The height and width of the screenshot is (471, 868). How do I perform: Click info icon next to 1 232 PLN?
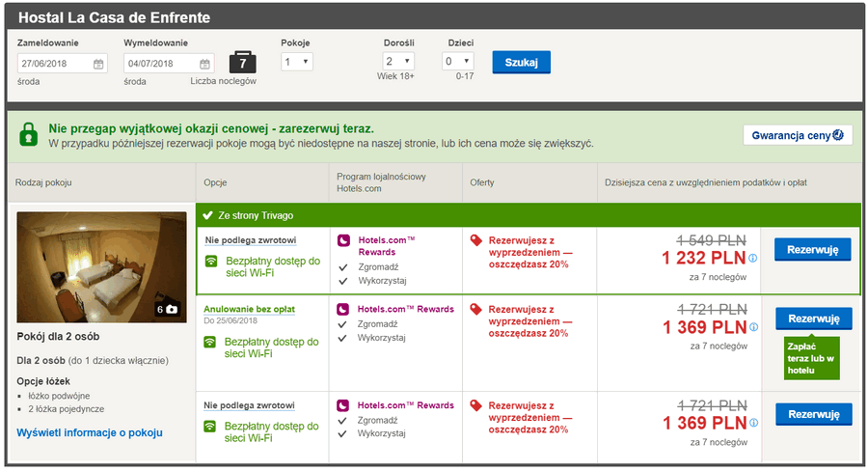pos(753,258)
